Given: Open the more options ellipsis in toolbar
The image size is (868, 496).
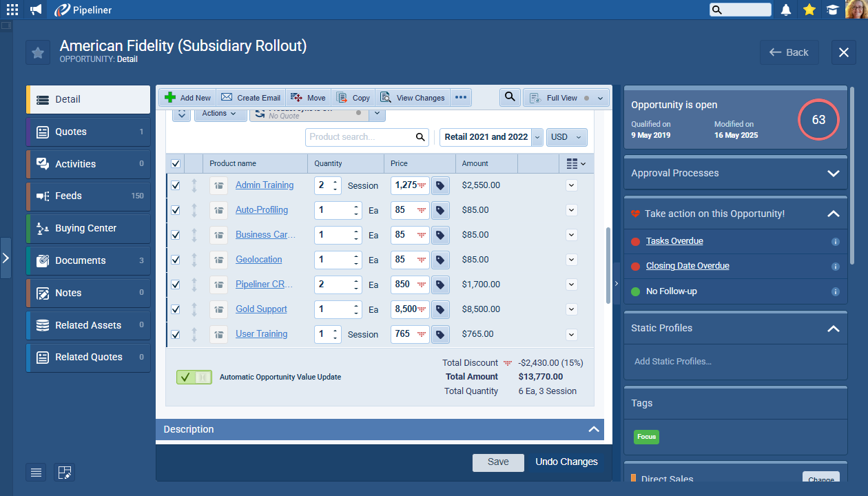Looking at the screenshot, I should click(x=461, y=98).
